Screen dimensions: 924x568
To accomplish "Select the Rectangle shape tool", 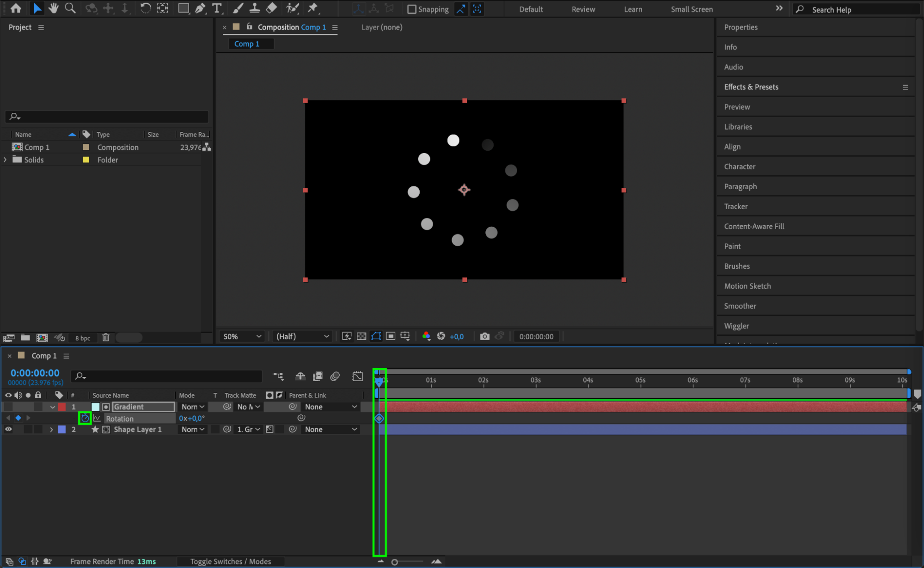I will [184, 8].
